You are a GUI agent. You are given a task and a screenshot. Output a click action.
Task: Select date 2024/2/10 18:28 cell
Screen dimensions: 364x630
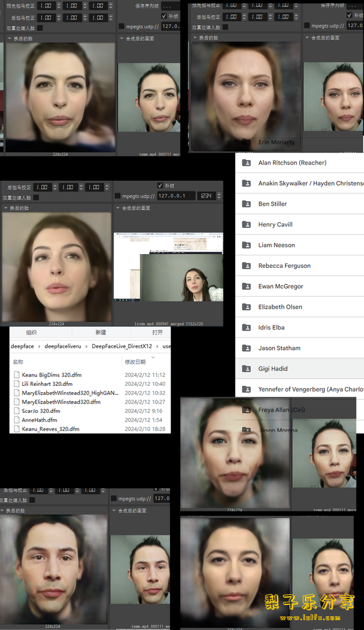point(145,429)
